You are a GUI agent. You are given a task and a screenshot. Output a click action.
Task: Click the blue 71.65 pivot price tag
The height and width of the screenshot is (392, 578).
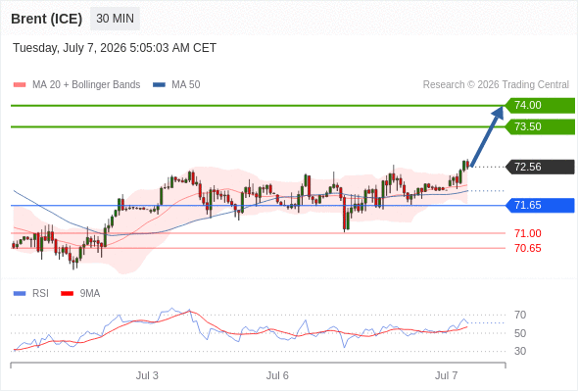click(540, 206)
